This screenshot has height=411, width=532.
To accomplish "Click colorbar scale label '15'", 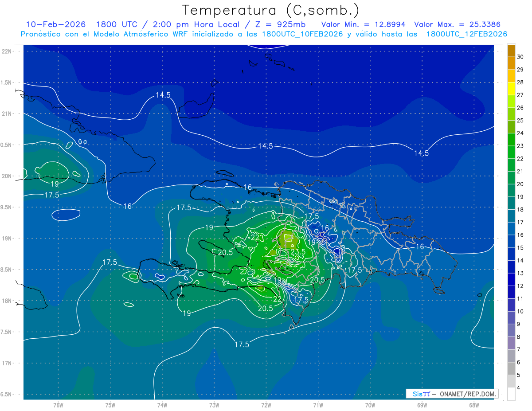I will coord(520,247).
